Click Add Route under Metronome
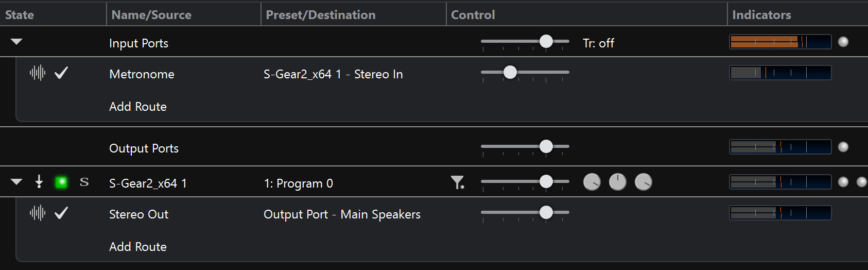The image size is (868, 270). [x=138, y=107]
